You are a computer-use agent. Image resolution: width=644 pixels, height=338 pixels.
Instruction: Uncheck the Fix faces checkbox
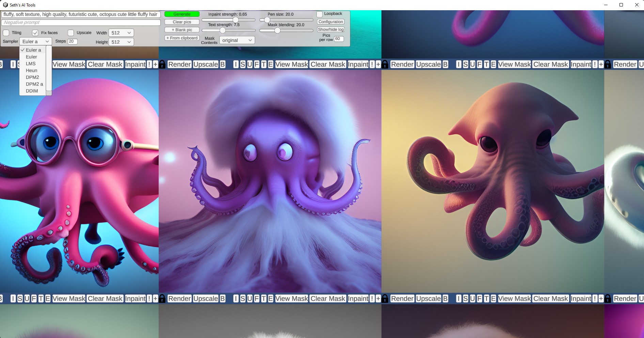pos(35,33)
